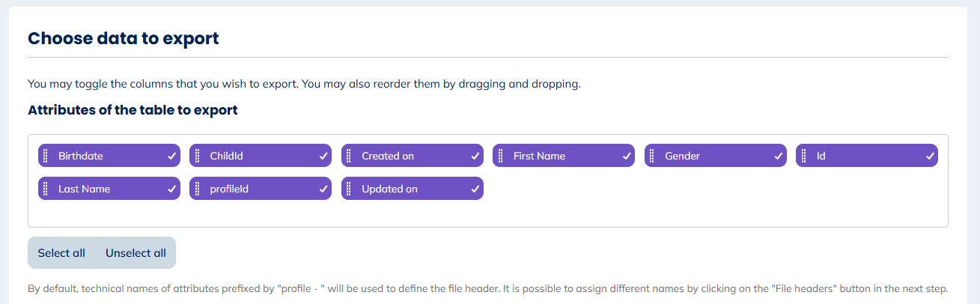The image size is (980, 304).
Task: Toggle off the Id attribute
Action: [930, 156]
